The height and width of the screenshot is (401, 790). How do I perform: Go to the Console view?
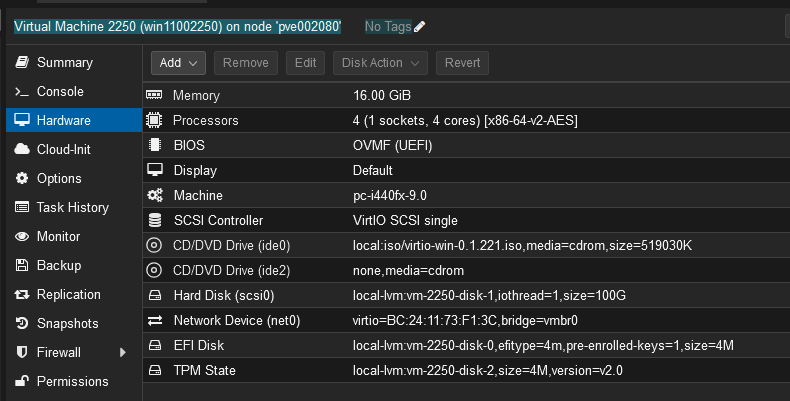tap(60, 91)
